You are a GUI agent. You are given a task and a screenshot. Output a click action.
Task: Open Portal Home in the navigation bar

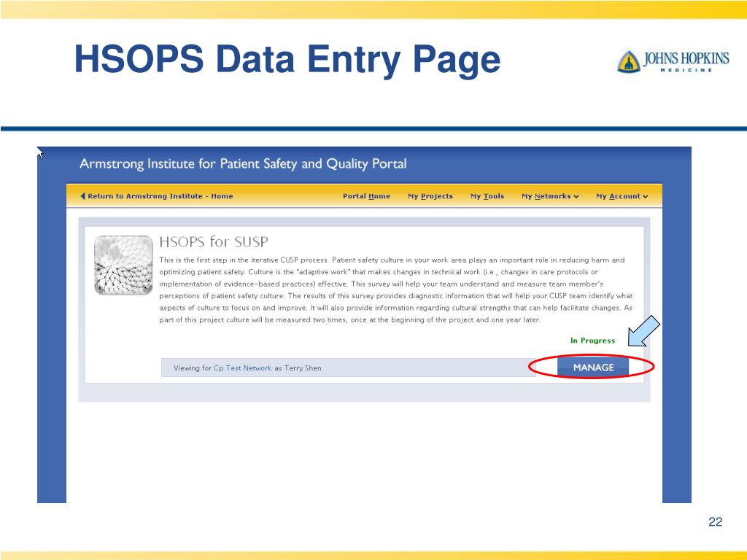pos(366,195)
